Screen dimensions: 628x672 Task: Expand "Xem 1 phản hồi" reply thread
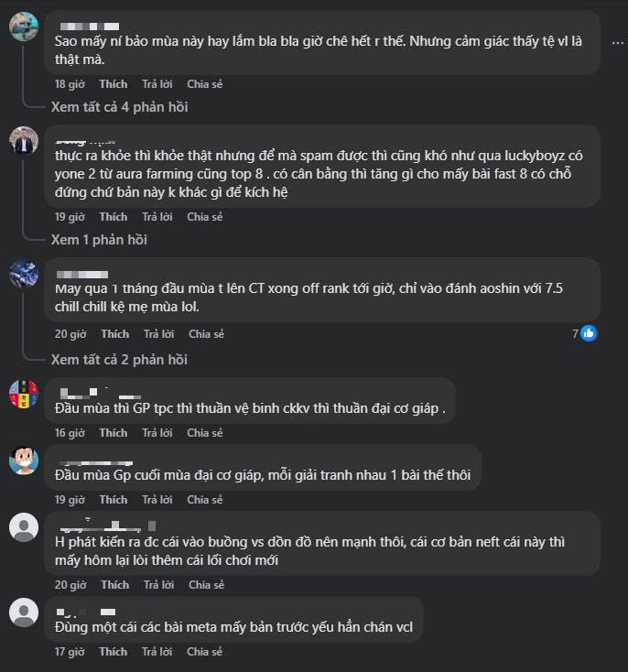(99, 240)
